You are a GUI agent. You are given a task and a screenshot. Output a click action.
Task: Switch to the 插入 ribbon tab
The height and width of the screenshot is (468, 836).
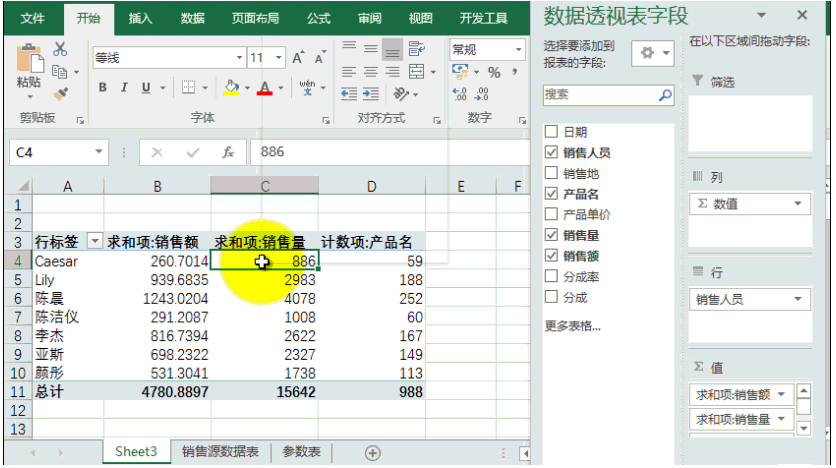tap(140, 19)
